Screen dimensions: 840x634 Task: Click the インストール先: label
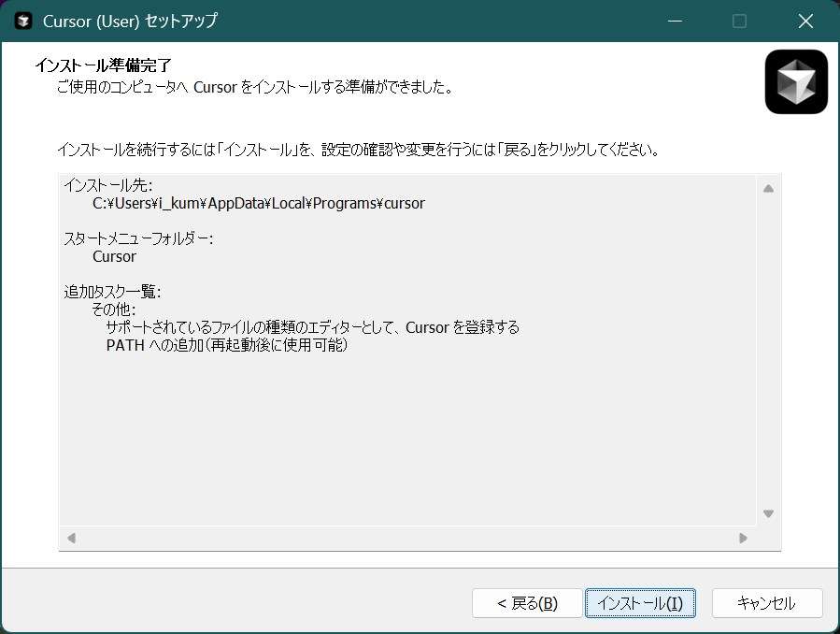[x=108, y=185]
